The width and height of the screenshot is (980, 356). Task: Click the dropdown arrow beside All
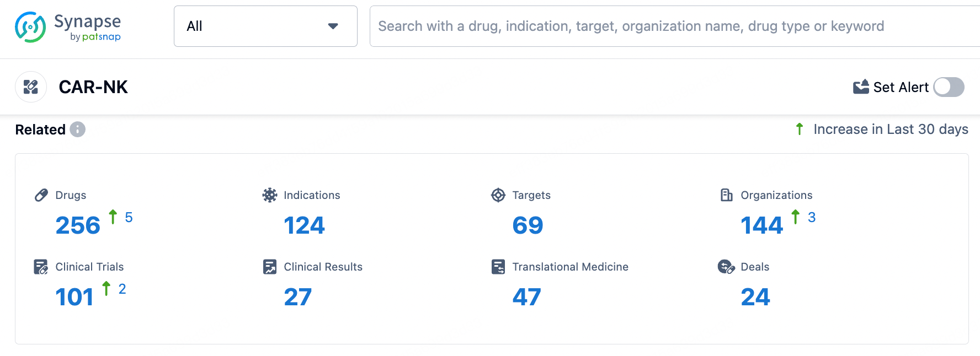coord(333,26)
